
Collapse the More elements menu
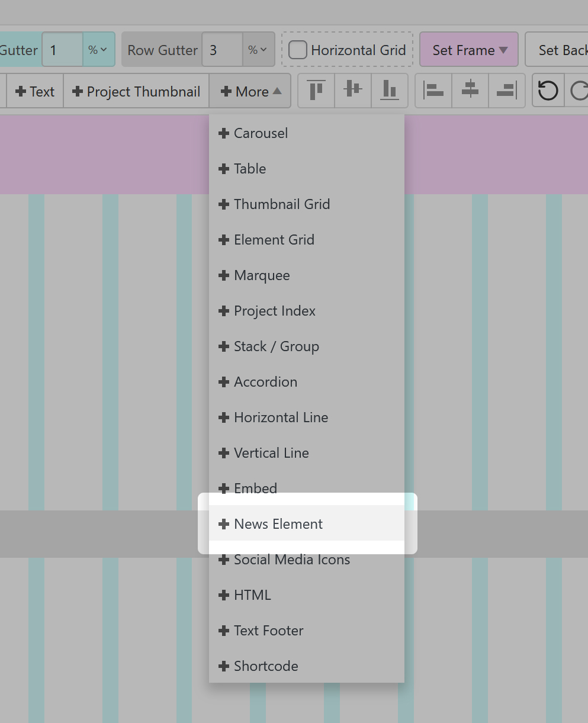250,92
